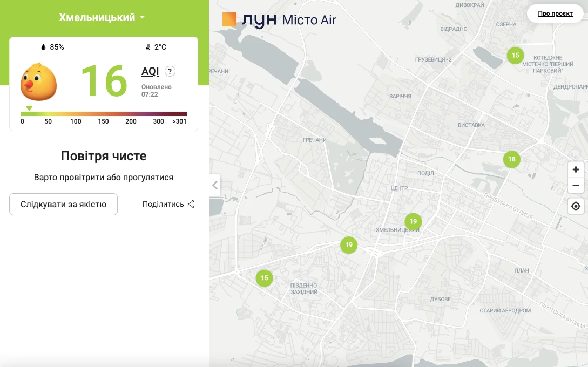588x367 pixels.
Task: Click the AQI help question mark icon
Action: (170, 71)
